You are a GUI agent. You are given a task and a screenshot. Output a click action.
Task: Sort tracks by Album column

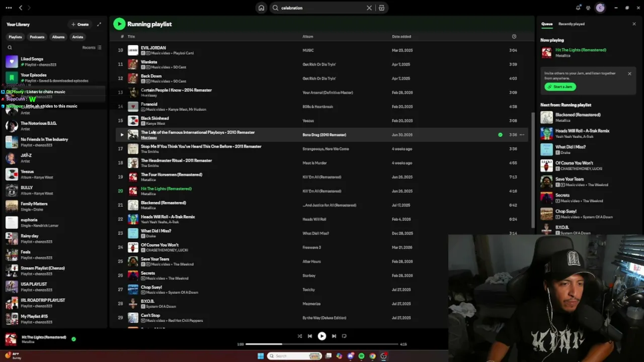pyautogui.click(x=307, y=37)
